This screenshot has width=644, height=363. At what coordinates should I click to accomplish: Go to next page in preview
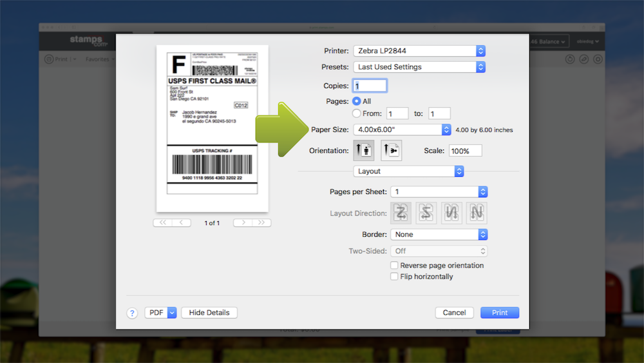(243, 223)
